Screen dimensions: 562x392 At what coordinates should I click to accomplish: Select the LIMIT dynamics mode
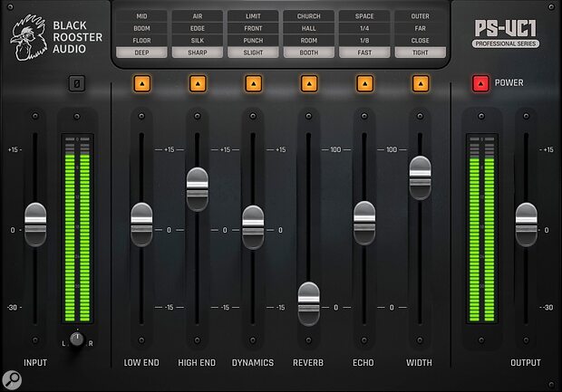[x=253, y=16]
